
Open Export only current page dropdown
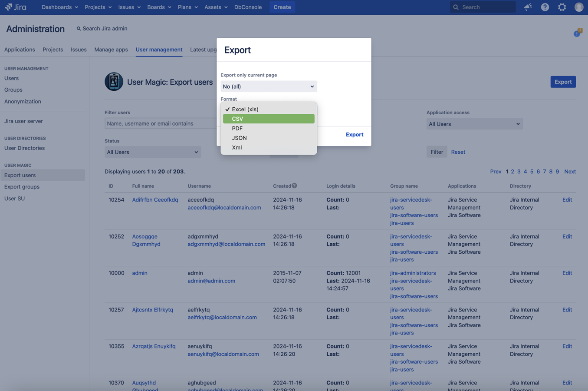coord(268,86)
